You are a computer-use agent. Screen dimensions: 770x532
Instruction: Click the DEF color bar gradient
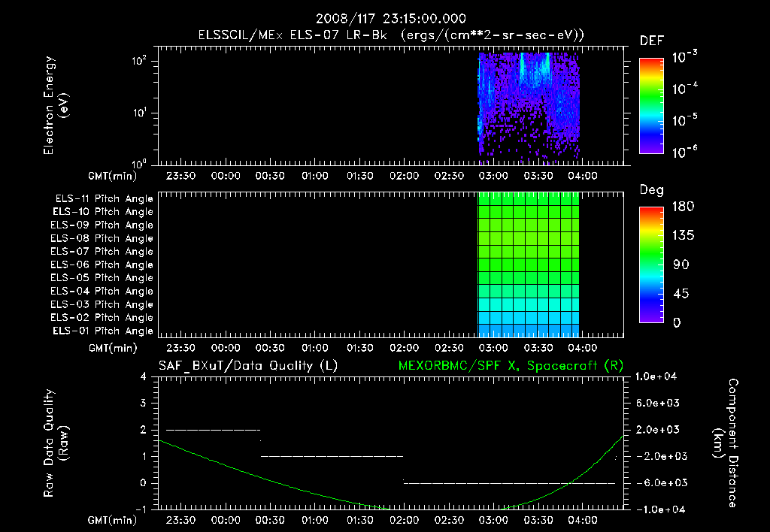coord(651,106)
